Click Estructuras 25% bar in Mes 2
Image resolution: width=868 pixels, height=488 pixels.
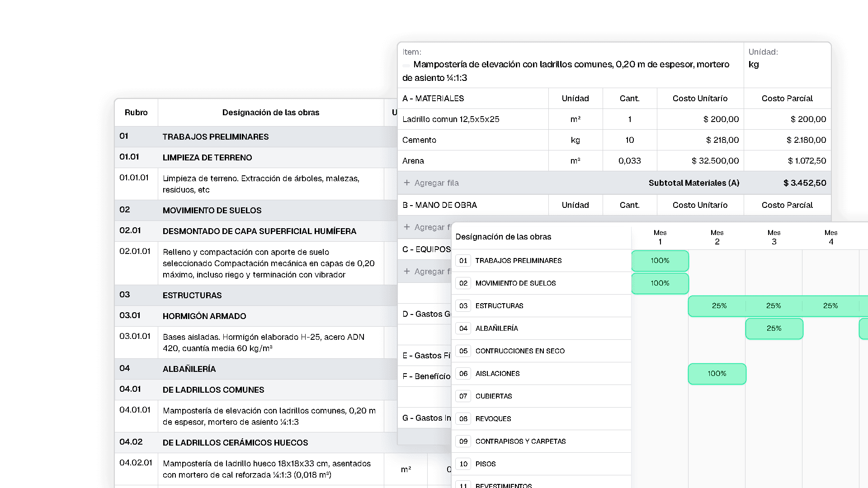point(719,306)
